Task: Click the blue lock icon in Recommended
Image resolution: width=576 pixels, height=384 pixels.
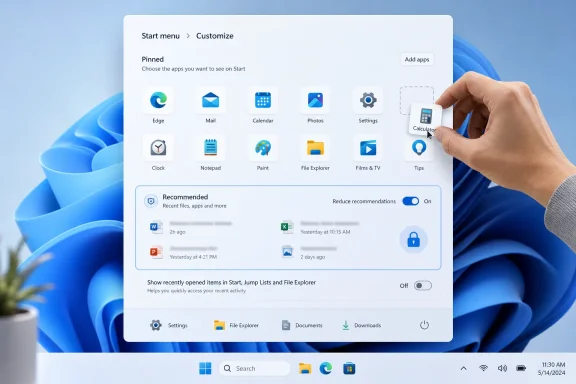Action: [414, 240]
